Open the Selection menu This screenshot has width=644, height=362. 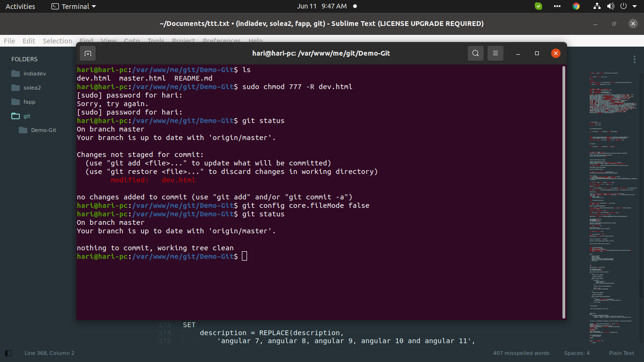(x=57, y=41)
